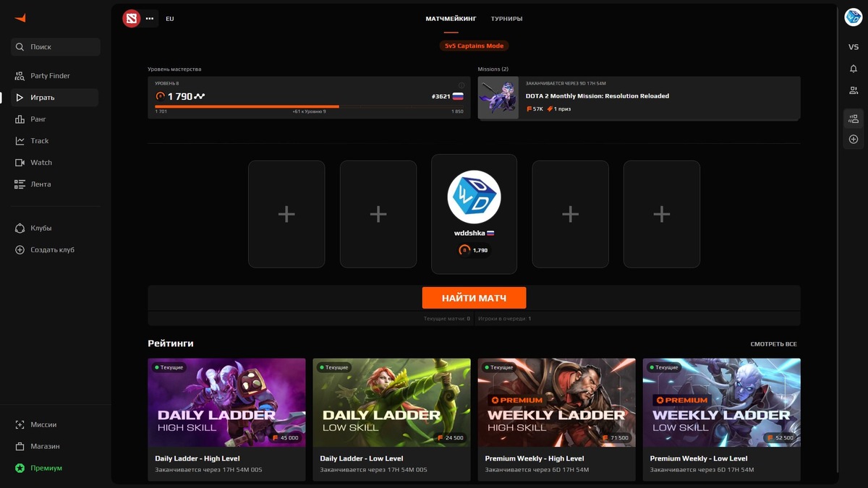The height and width of the screenshot is (488, 868).
Task: Click the Играть play triangle icon
Action: [x=20, y=98]
